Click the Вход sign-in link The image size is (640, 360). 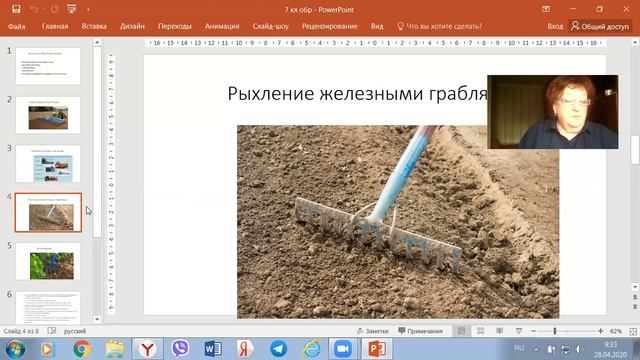pyautogui.click(x=555, y=26)
